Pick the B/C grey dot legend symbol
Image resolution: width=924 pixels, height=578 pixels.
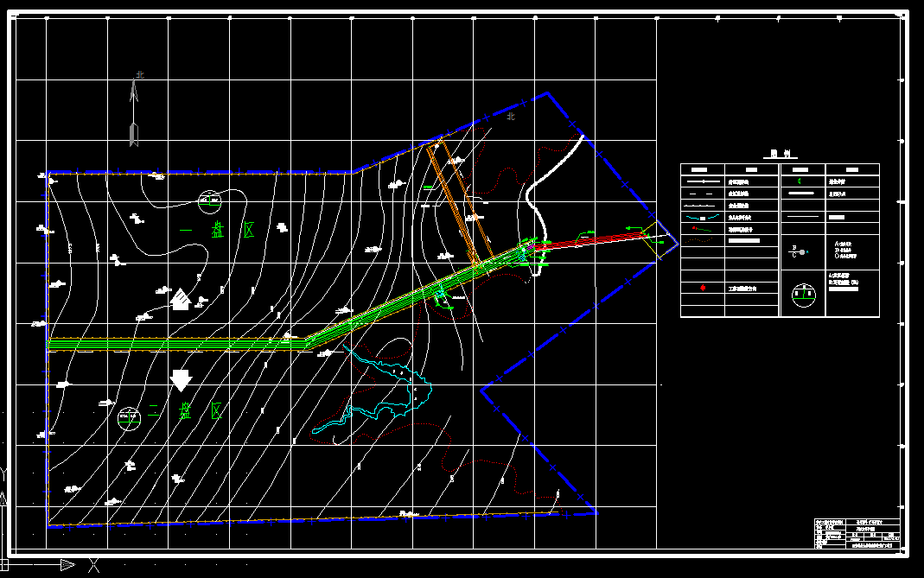click(799, 251)
